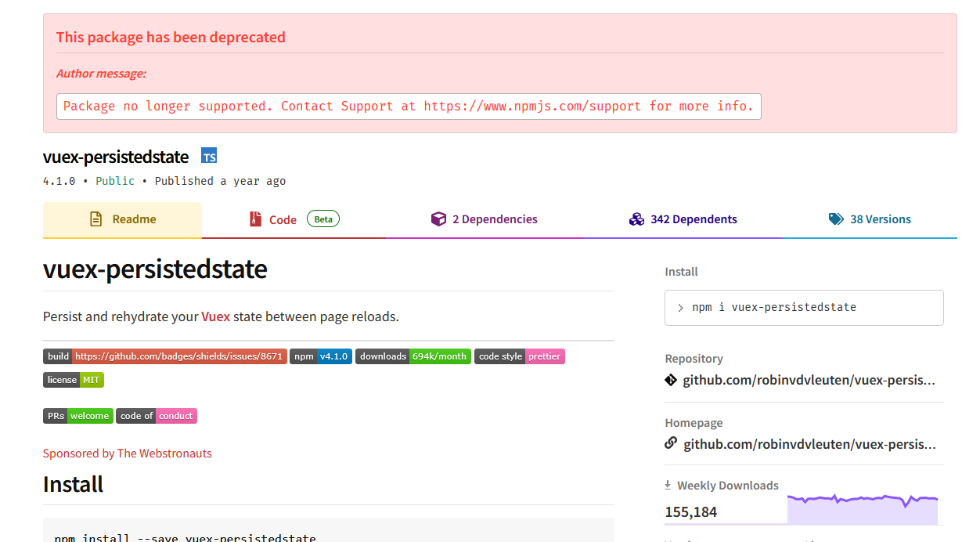Click the 'Published a year ago' text
Image resolution: width=980 pixels, height=542 pixels.
tap(220, 181)
